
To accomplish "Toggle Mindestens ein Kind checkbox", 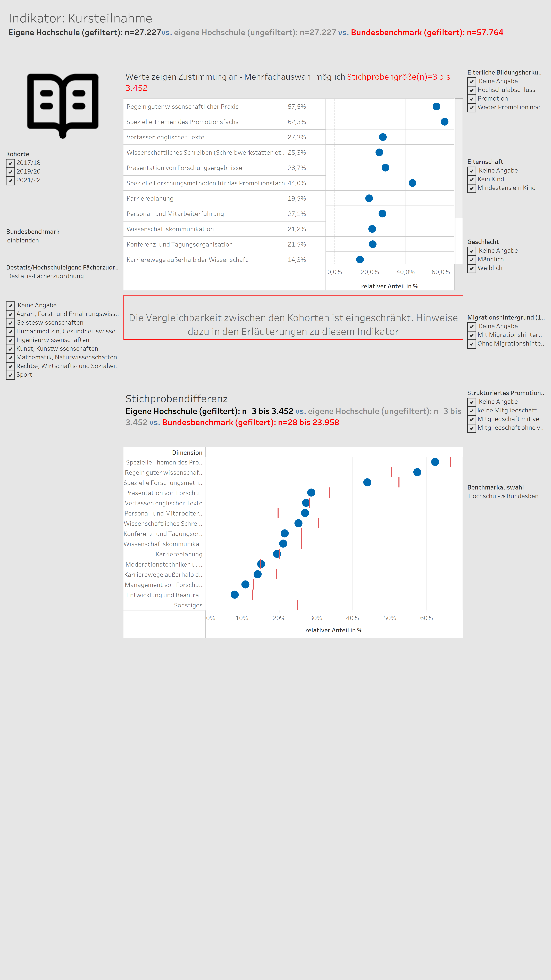I will point(472,188).
